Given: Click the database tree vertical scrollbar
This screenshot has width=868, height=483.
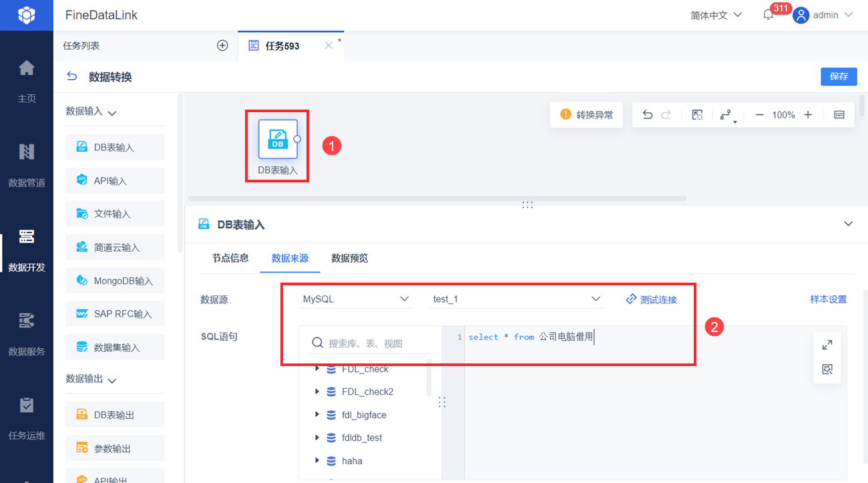Looking at the screenshot, I should (x=429, y=377).
